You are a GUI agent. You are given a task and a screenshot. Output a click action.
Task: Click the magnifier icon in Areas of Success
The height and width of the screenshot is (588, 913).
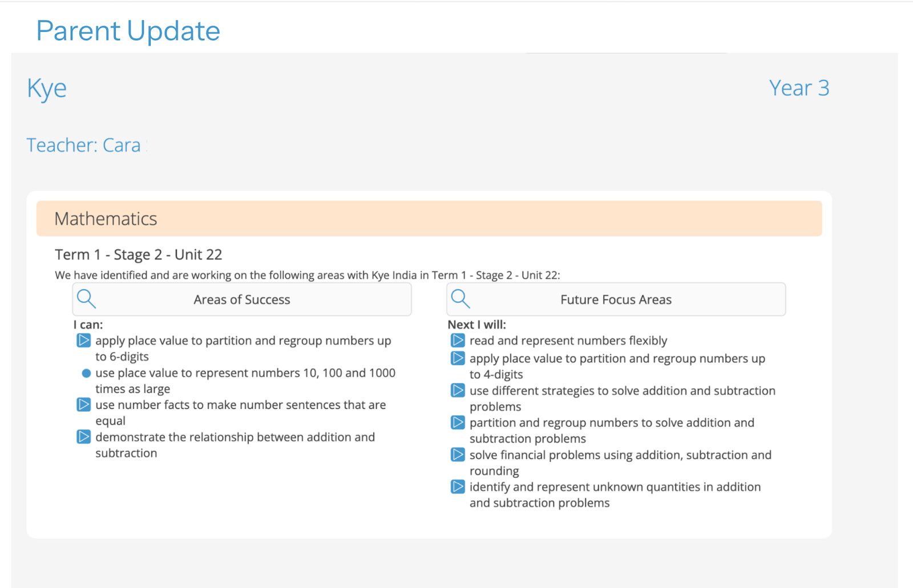click(86, 299)
